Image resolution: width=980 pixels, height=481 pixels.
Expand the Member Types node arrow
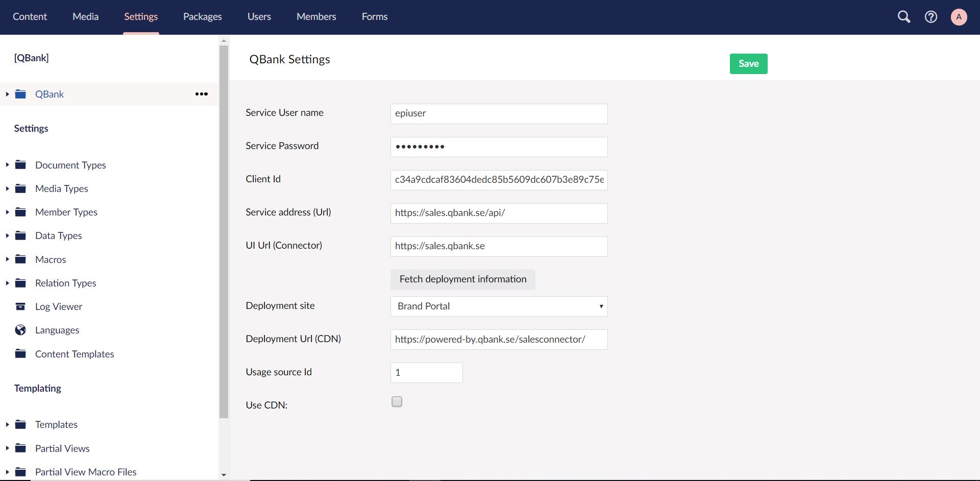tap(7, 212)
